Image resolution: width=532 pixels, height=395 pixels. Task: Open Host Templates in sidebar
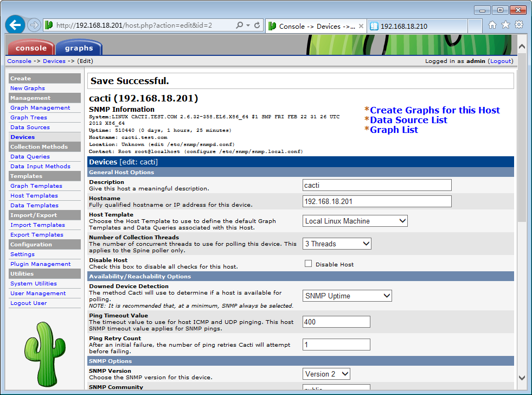[x=34, y=196]
